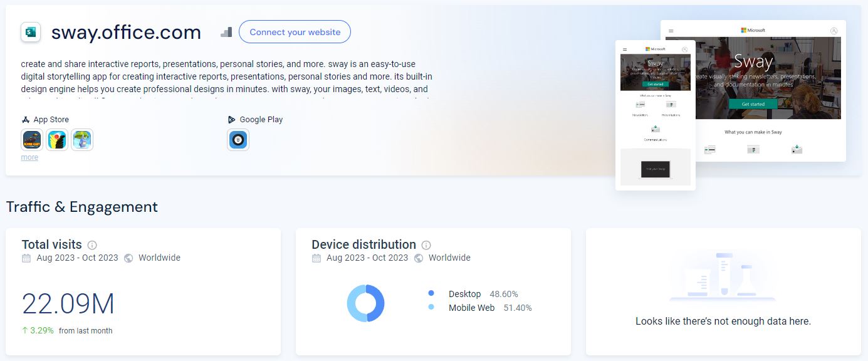Image resolution: width=868 pixels, height=361 pixels.
Task: Click the device distribution donut chart
Action: 365,303
